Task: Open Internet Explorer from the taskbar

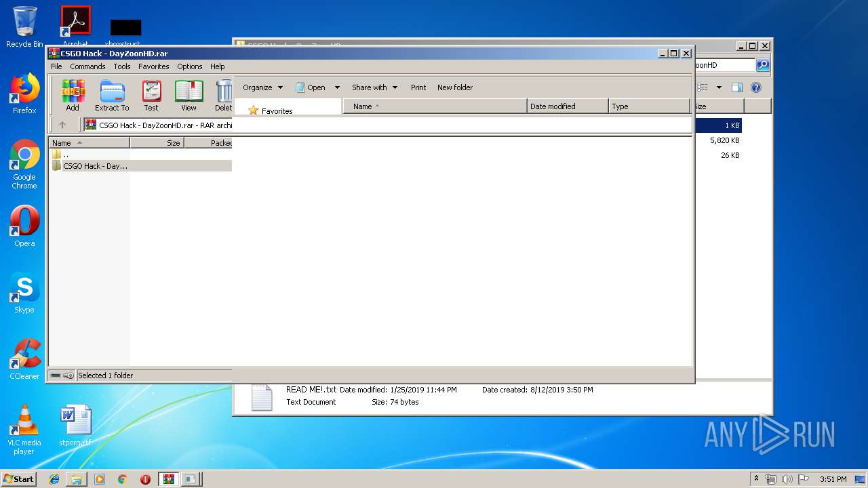Action: click(54, 479)
